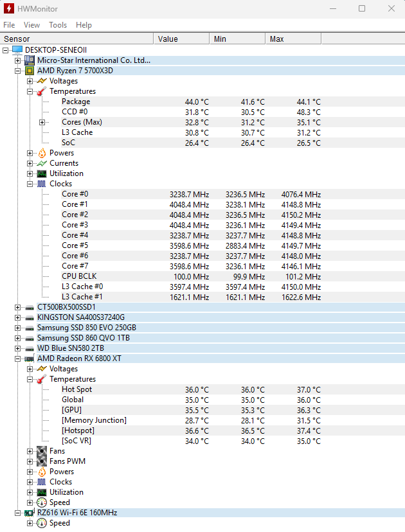This screenshot has height=532, width=405.
Task: Expand the CPU Powers section
Action: click(30, 153)
